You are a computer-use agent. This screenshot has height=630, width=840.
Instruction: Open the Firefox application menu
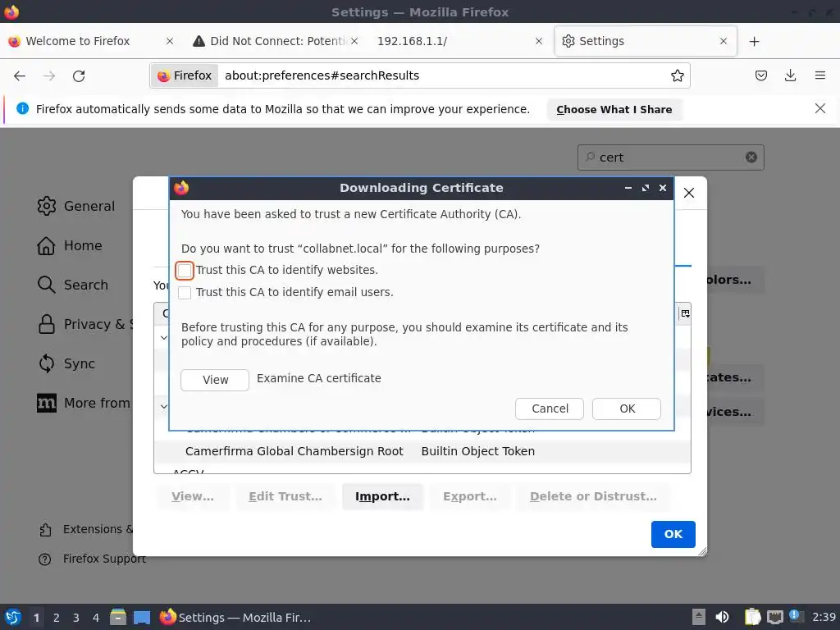pyautogui.click(x=819, y=75)
